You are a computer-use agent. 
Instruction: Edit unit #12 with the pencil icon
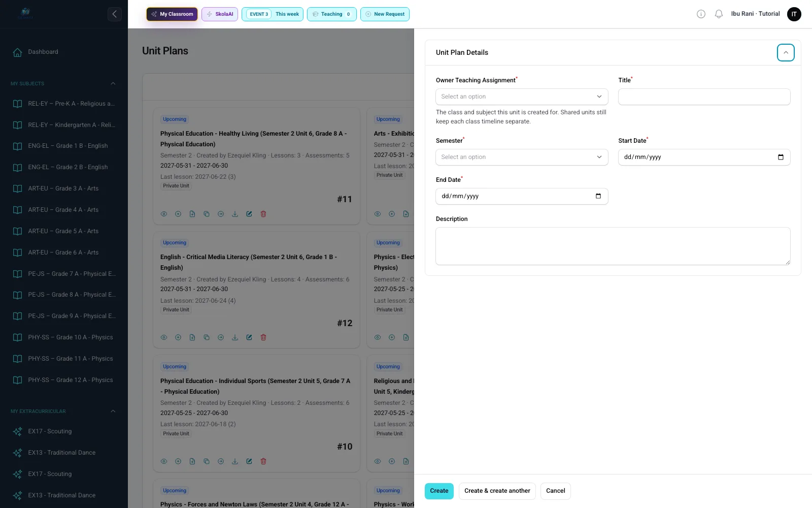coord(249,337)
